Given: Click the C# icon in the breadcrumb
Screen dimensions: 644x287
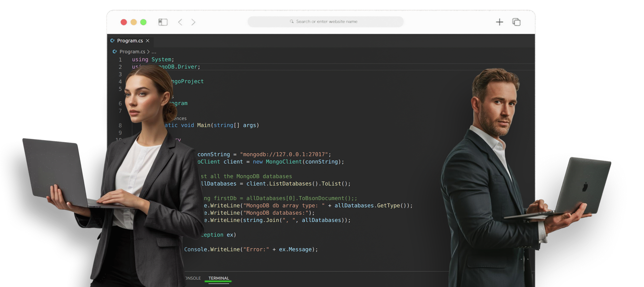Looking at the screenshot, I should (115, 52).
